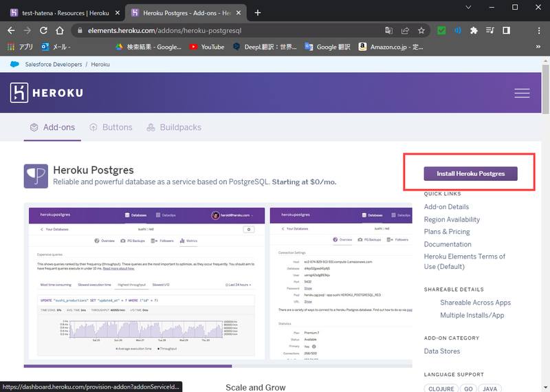Screen dimensions: 550x392
Task: Open a new browser tab with plus
Action: tap(257, 12)
